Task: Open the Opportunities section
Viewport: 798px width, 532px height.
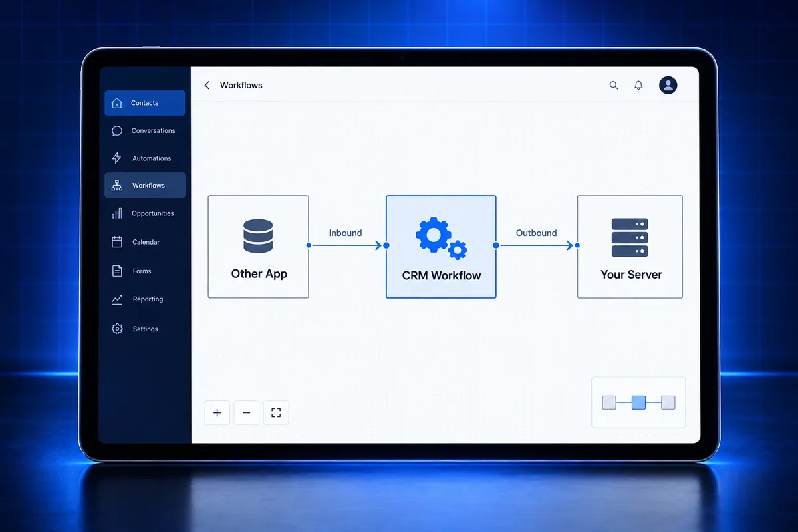Action: [145, 213]
